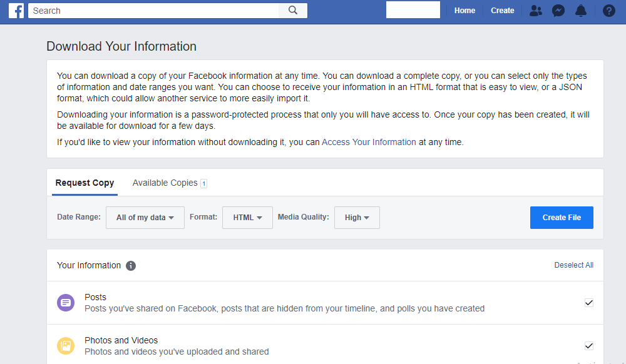Open the Format HTML dropdown
Screen dimensions: 626x364
tap(247, 218)
